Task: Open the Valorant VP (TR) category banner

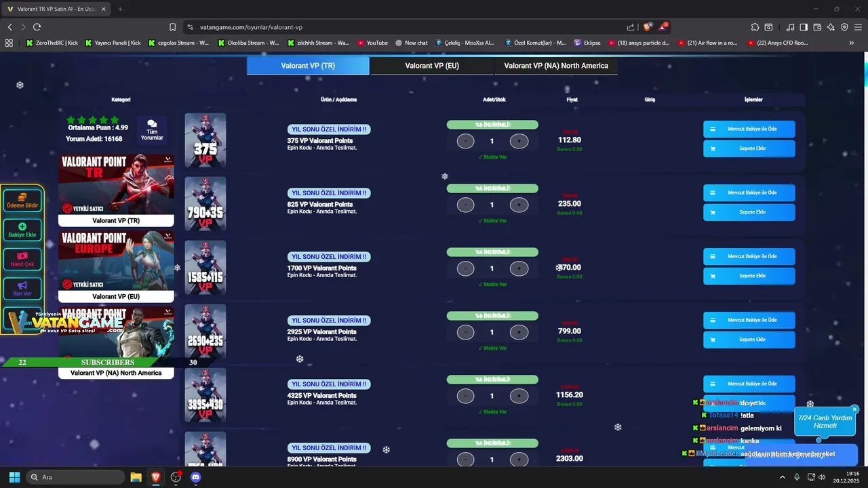Action: click(116, 190)
